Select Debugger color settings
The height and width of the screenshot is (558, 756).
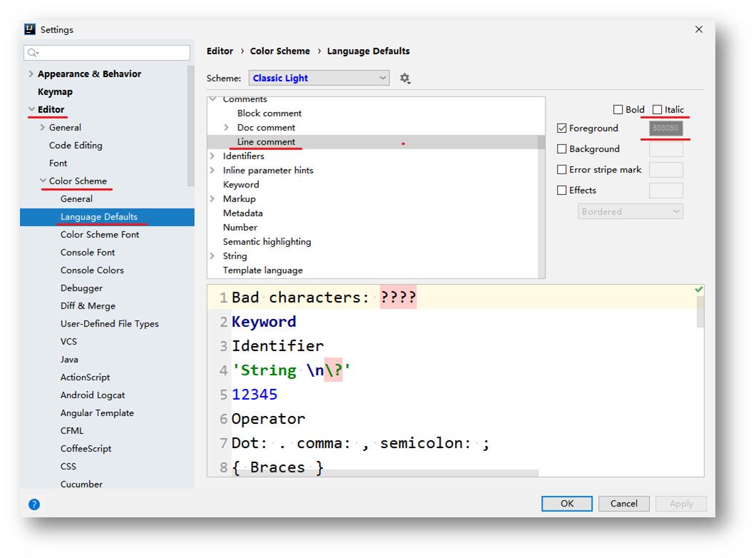click(x=81, y=288)
